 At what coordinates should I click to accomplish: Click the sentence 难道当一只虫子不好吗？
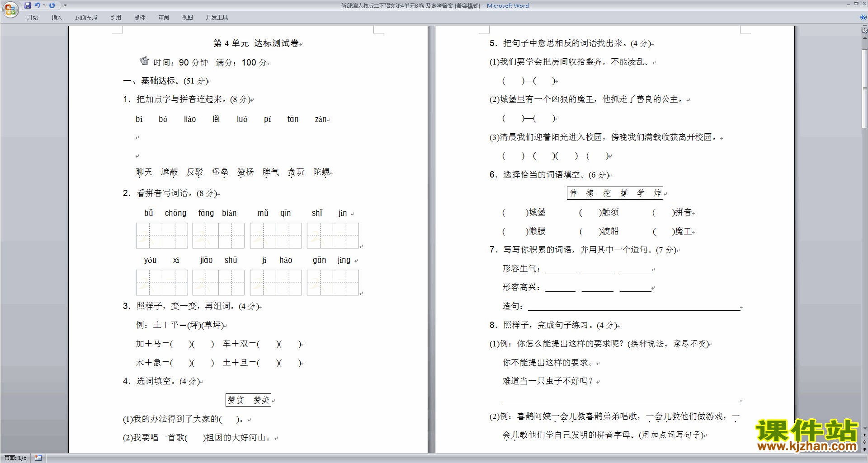pos(548,381)
